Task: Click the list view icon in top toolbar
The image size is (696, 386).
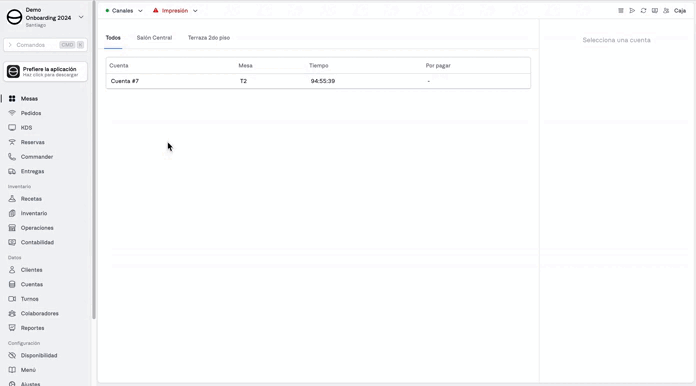Action: [x=621, y=11]
